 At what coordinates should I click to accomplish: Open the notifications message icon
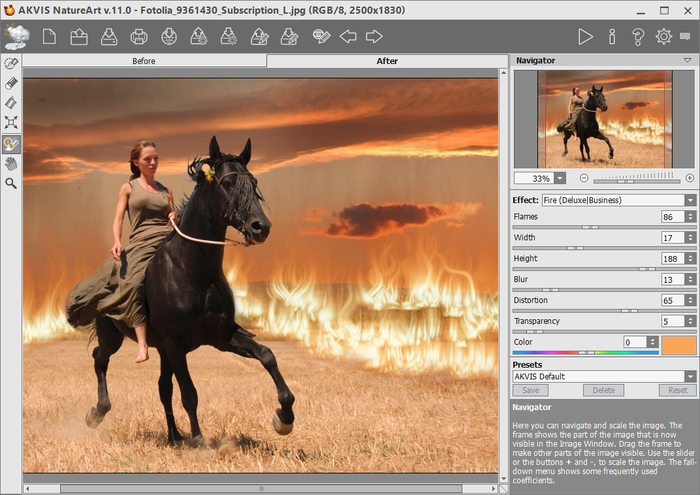[685, 37]
